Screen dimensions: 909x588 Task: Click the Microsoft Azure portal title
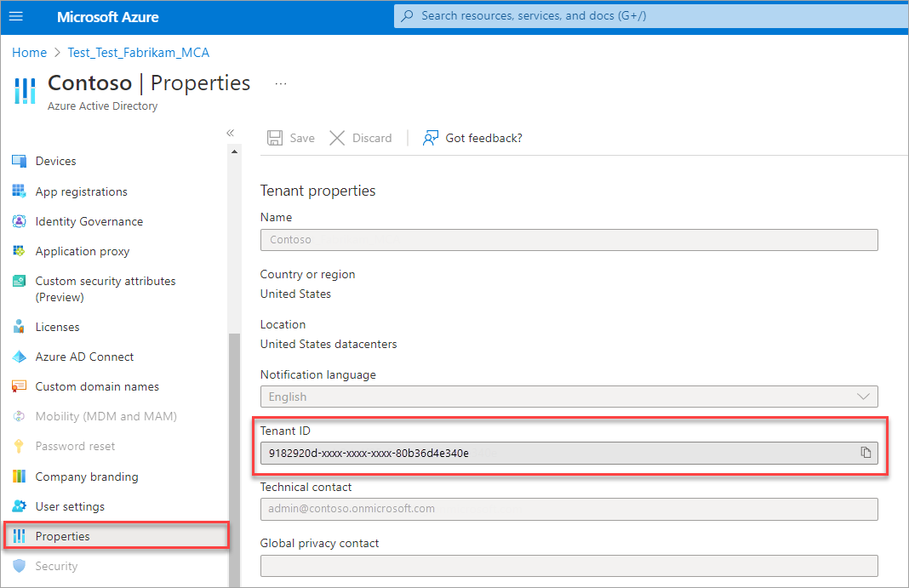point(108,17)
